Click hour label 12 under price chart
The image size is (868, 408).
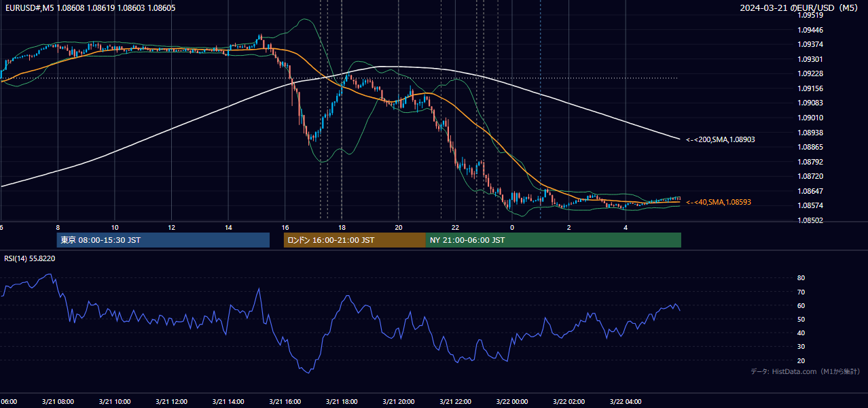pos(171,227)
